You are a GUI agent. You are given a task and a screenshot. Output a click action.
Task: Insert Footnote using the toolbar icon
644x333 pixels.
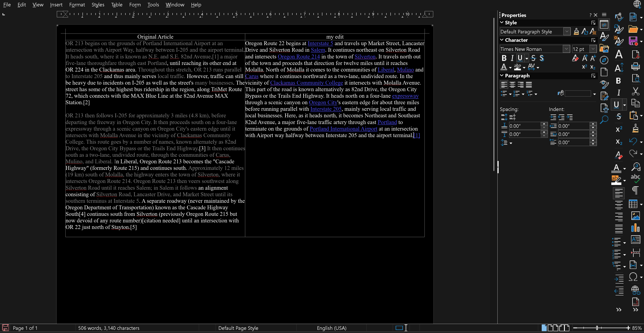point(635,301)
